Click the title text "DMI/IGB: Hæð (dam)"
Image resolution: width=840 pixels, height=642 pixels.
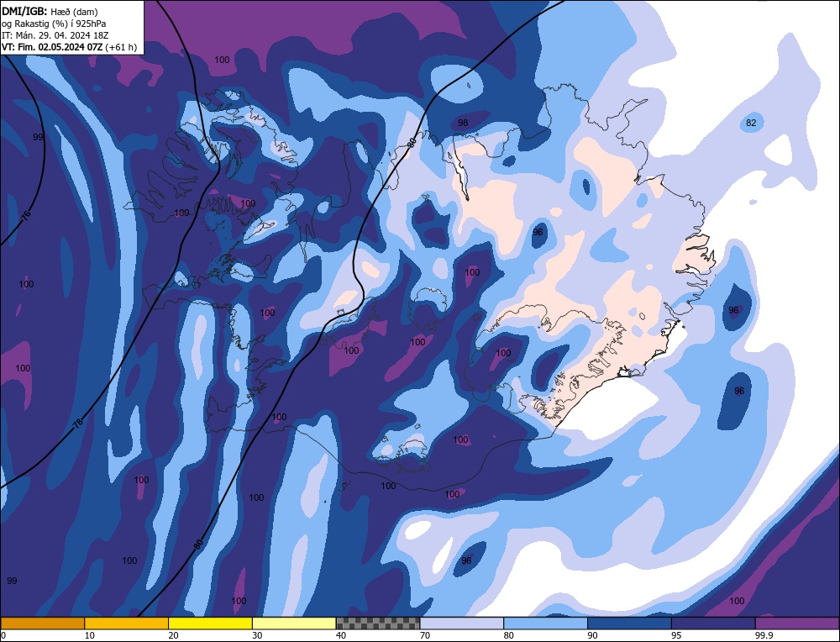click(50, 11)
